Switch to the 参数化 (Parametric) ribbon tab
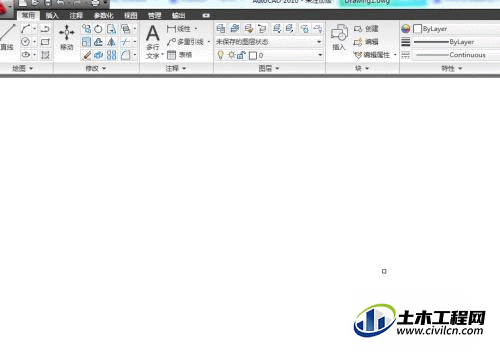Image resolution: width=500 pixels, height=361 pixels. 103,15
